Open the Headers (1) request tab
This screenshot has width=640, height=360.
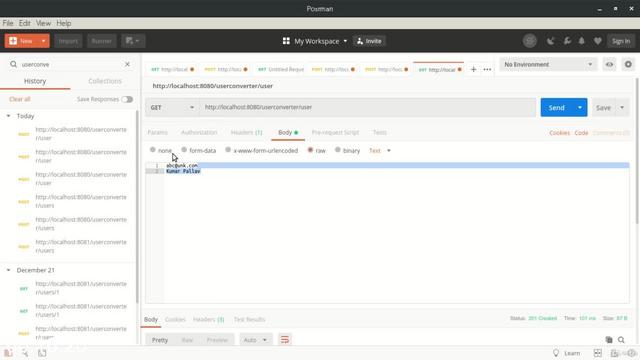[247, 132]
